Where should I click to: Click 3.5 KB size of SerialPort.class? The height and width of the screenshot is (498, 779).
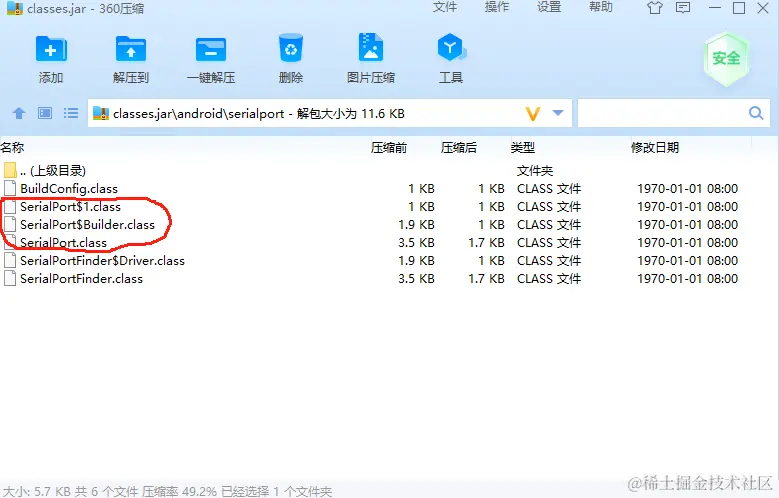[x=416, y=243]
